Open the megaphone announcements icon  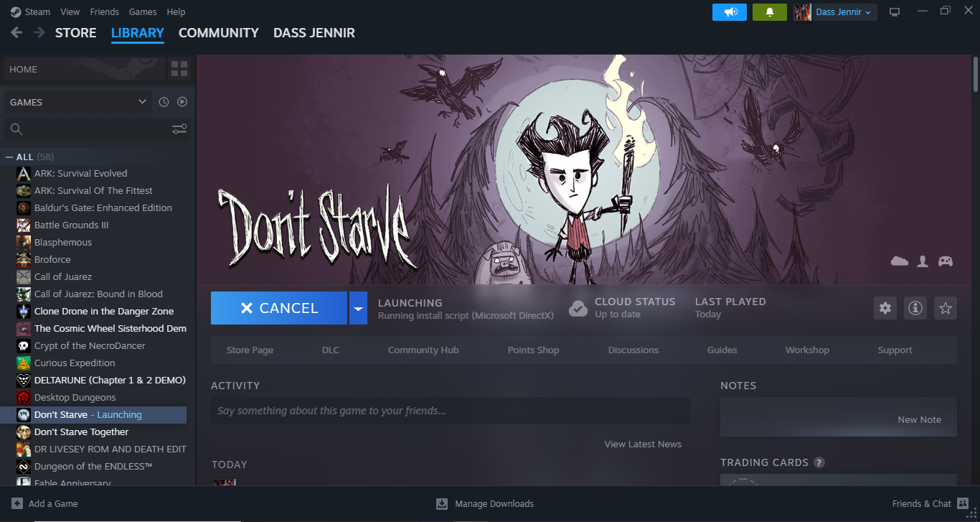click(730, 12)
